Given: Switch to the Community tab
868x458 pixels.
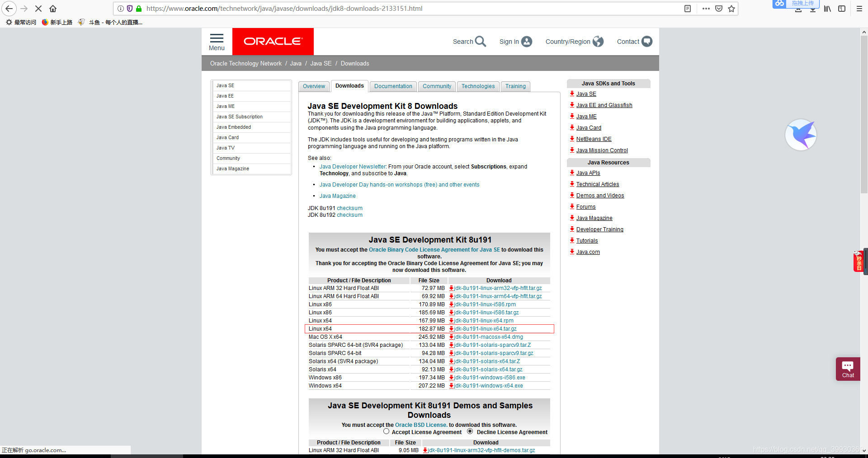Looking at the screenshot, I should 437,86.
